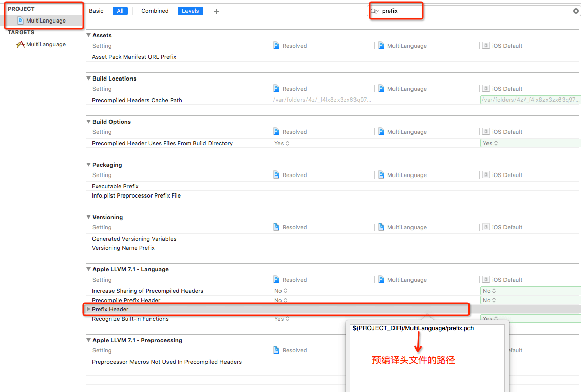Viewport: 581px width, 392px height.
Task: Select MultiLanguage project icon in sidebar
Action: [21, 21]
